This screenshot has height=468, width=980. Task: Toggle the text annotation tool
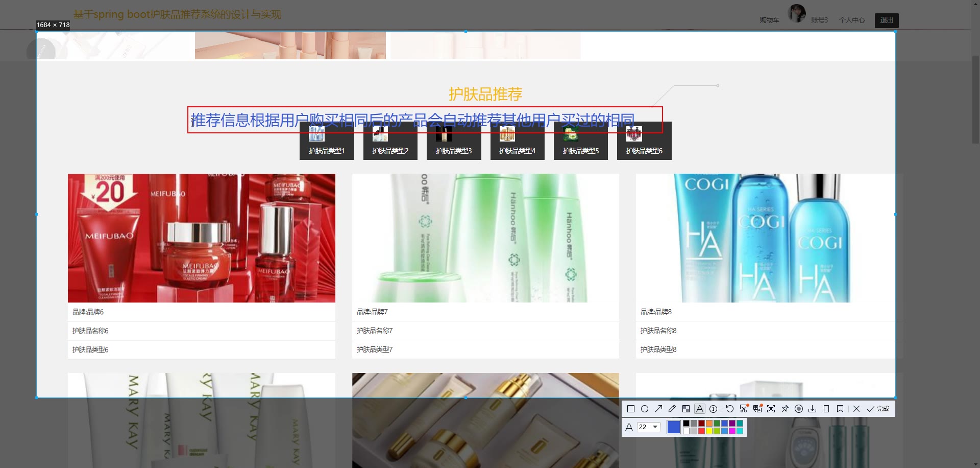(700, 409)
